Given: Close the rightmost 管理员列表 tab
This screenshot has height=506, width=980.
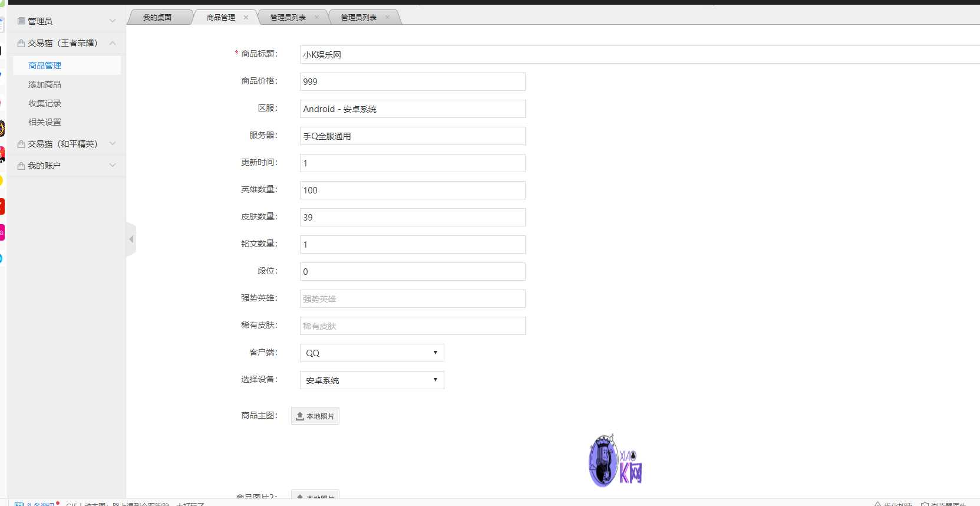Looking at the screenshot, I should [x=387, y=18].
